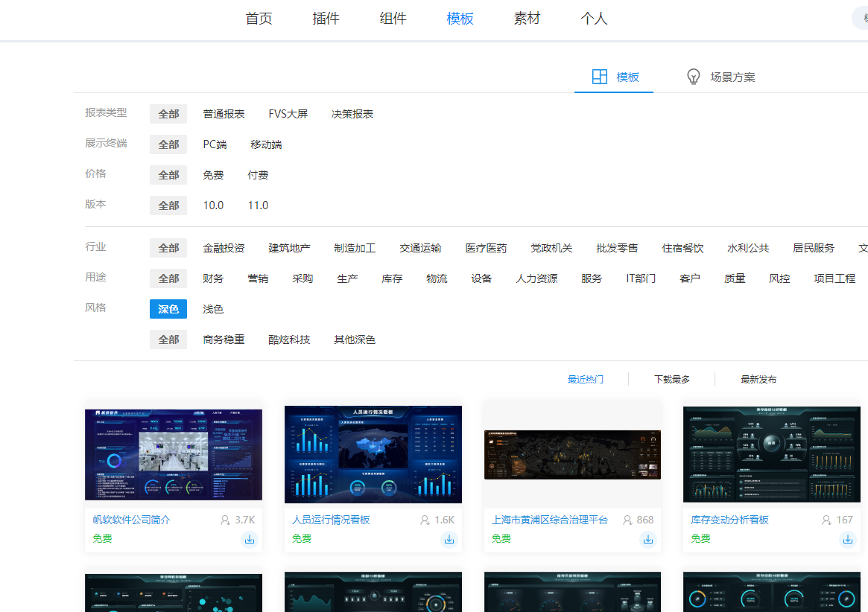Open the 个人 navigation item
The height and width of the screenshot is (612, 868).
point(594,19)
